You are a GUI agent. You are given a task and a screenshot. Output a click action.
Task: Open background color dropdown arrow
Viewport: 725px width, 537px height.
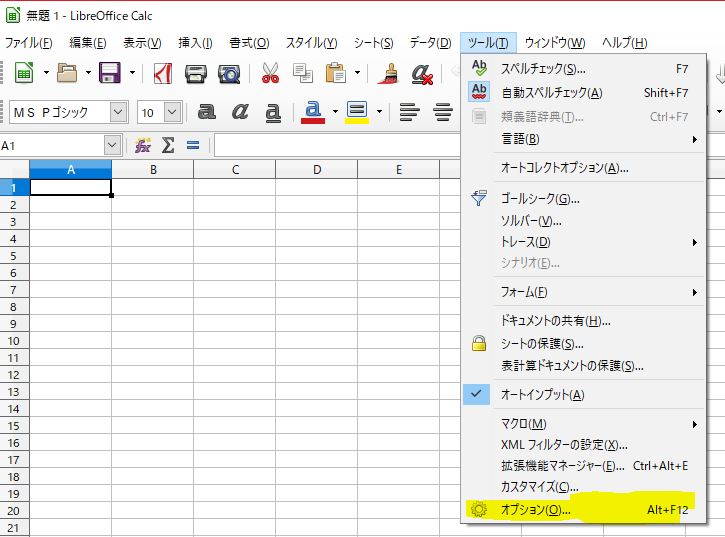tap(379, 112)
